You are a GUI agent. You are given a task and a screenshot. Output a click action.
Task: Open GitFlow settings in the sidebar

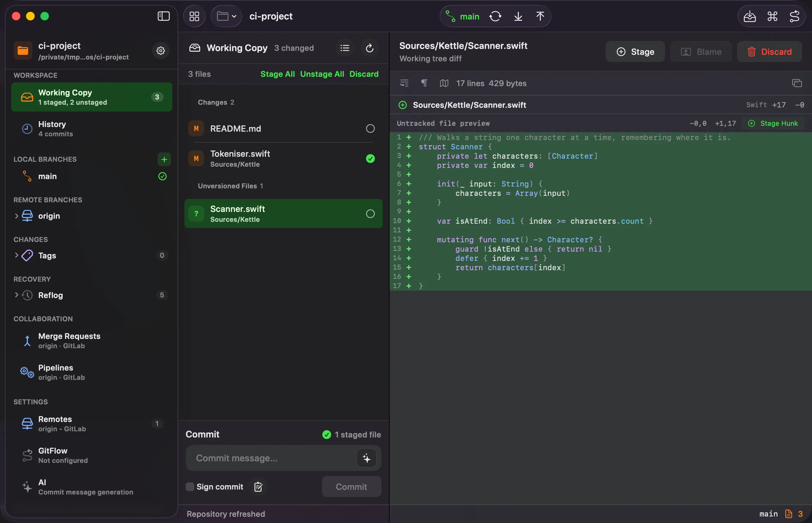[92, 455]
